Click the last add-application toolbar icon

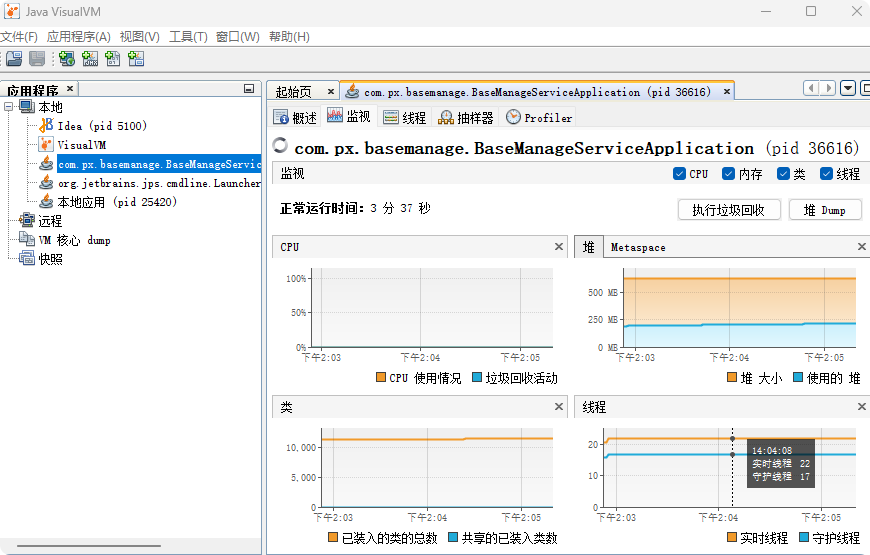click(x=136, y=59)
